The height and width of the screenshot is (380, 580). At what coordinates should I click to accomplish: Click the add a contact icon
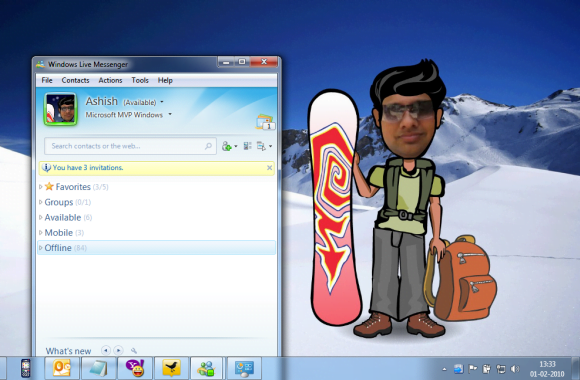point(227,146)
